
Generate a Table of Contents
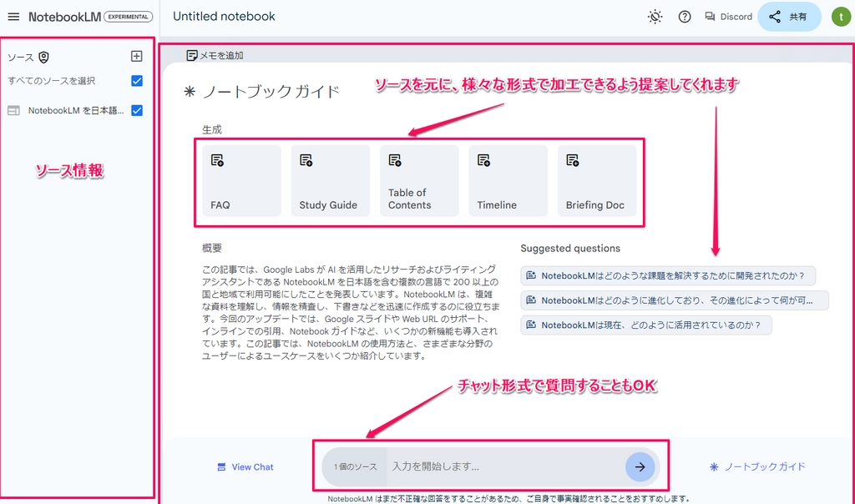pyautogui.click(x=419, y=180)
